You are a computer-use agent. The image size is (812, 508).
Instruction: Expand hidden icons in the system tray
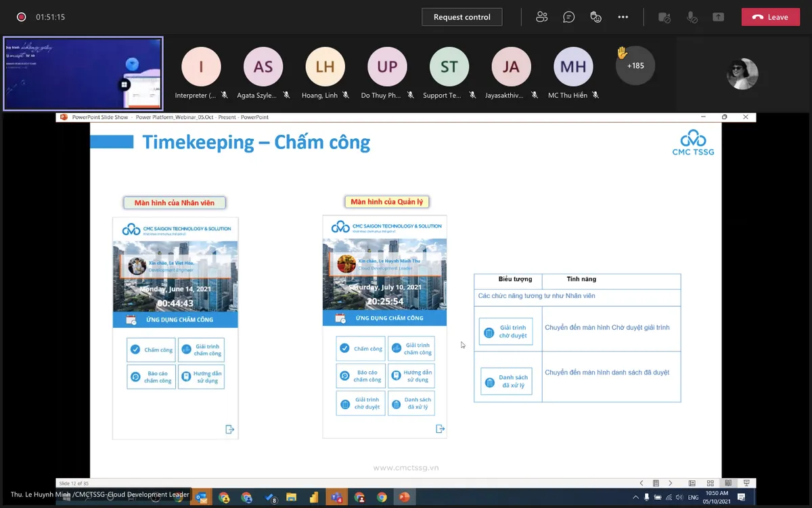click(637, 497)
